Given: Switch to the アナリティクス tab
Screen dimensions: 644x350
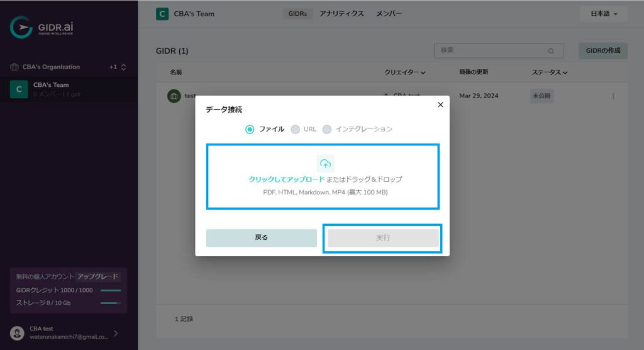Looking at the screenshot, I should tap(341, 14).
